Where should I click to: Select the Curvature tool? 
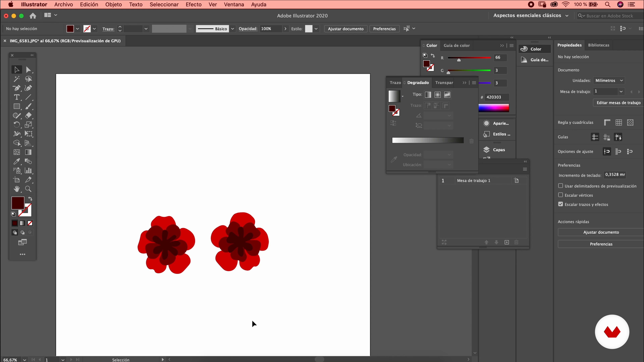[x=28, y=88]
